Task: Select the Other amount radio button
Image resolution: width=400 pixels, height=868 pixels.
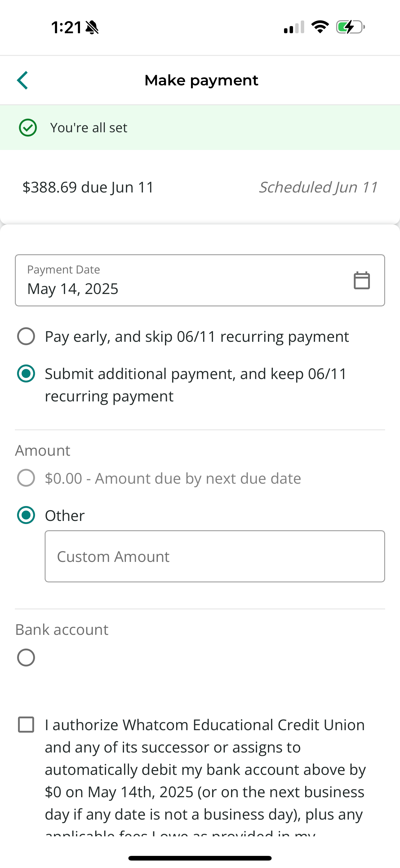Action: click(26, 515)
